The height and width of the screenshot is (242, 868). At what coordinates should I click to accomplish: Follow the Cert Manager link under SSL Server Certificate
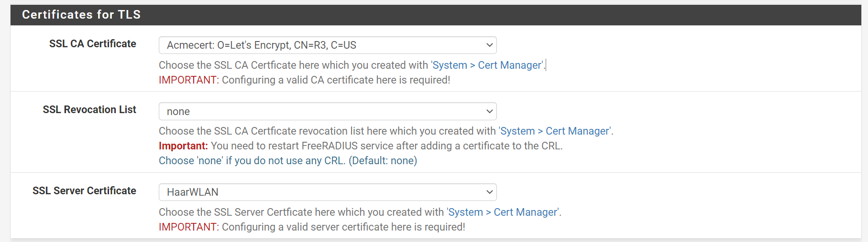point(503,212)
